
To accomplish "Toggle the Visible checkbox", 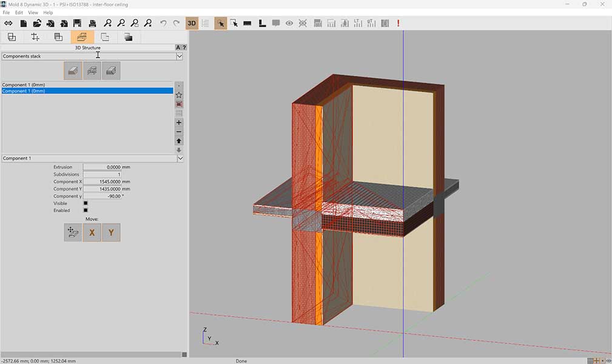I will 86,203.
